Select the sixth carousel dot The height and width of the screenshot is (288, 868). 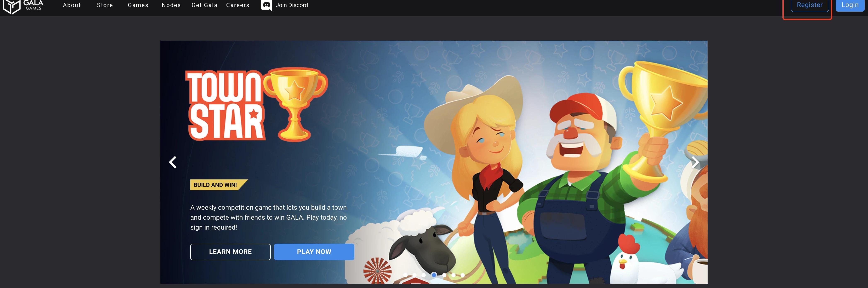click(453, 275)
